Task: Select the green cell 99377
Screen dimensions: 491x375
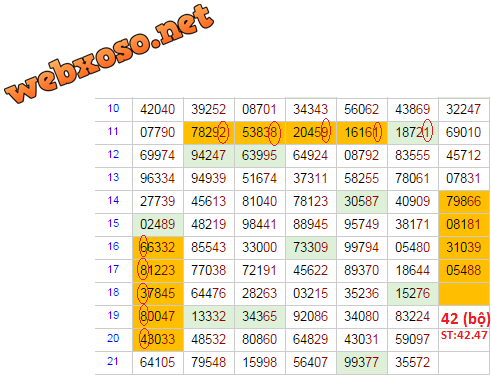Action: [x=362, y=363]
